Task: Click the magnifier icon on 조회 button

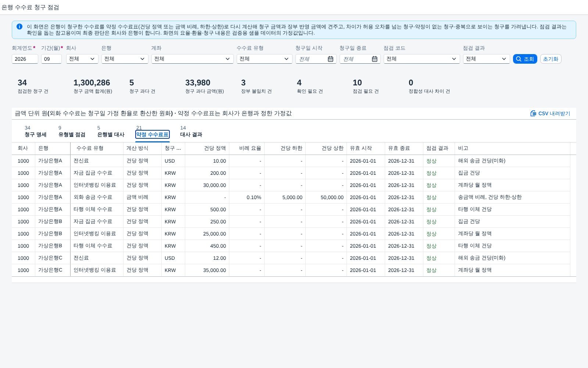Action: [519, 59]
